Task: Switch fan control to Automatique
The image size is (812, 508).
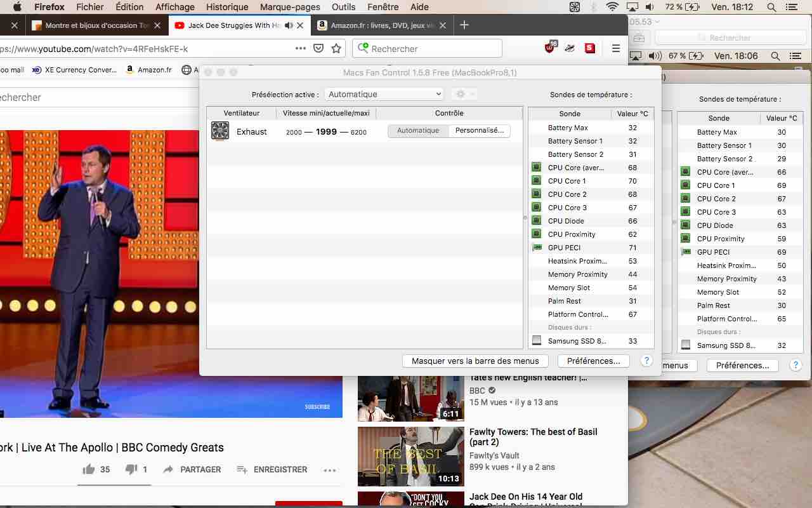Action: click(x=418, y=130)
